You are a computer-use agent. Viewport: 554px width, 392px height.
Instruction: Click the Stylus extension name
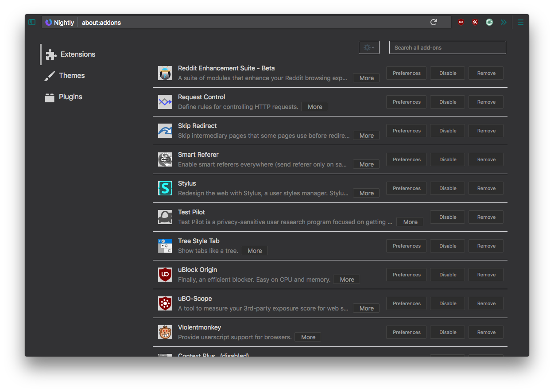coord(187,183)
